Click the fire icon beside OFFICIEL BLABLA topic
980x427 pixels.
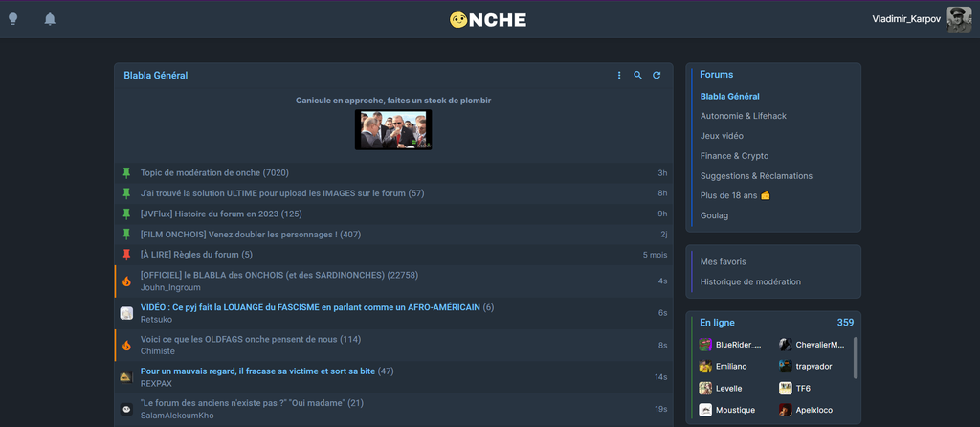coord(126,281)
